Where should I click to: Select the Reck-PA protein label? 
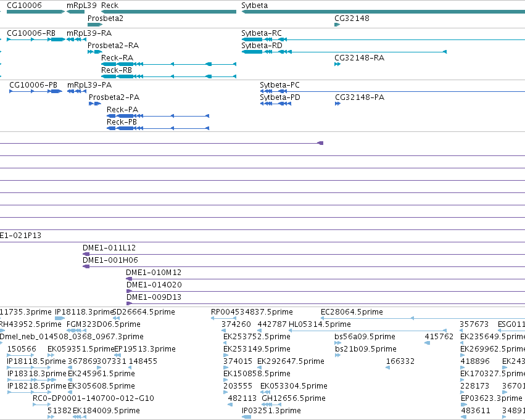point(122,109)
